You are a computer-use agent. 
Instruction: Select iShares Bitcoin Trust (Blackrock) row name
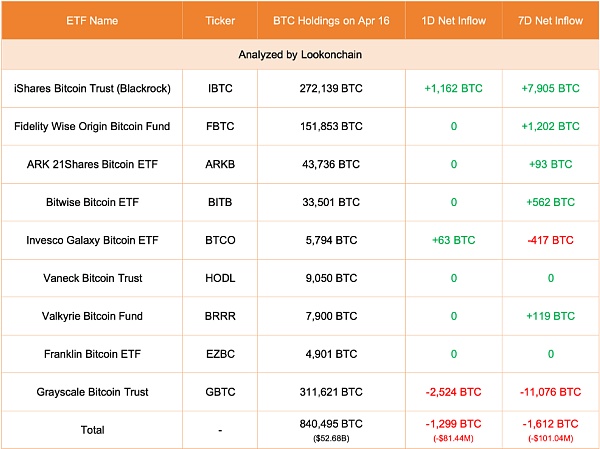point(92,88)
